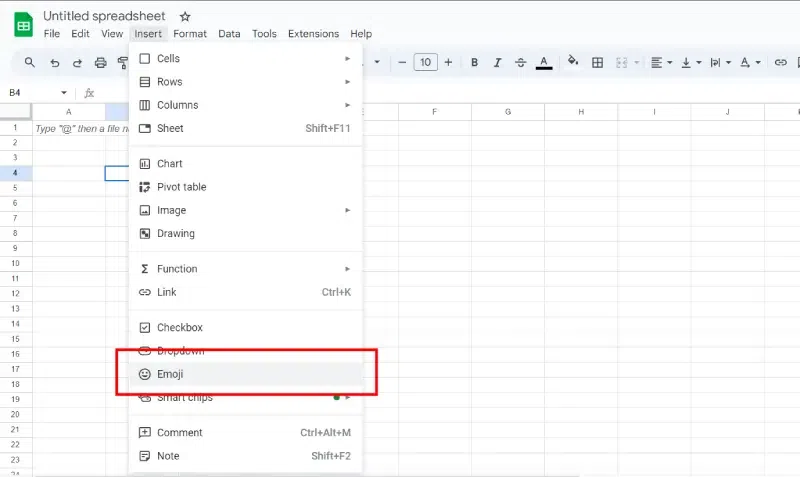The image size is (800, 477).
Task: Open the Data menu
Action: (x=229, y=34)
